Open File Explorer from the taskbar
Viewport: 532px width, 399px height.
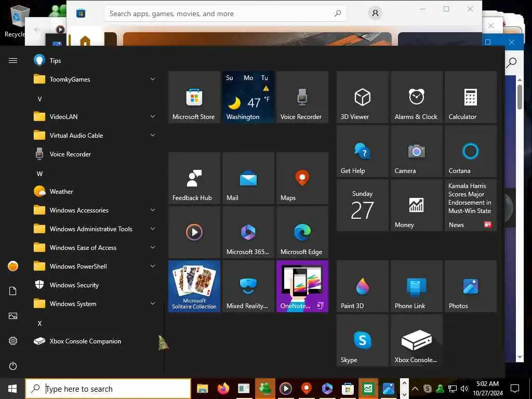click(203, 389)
